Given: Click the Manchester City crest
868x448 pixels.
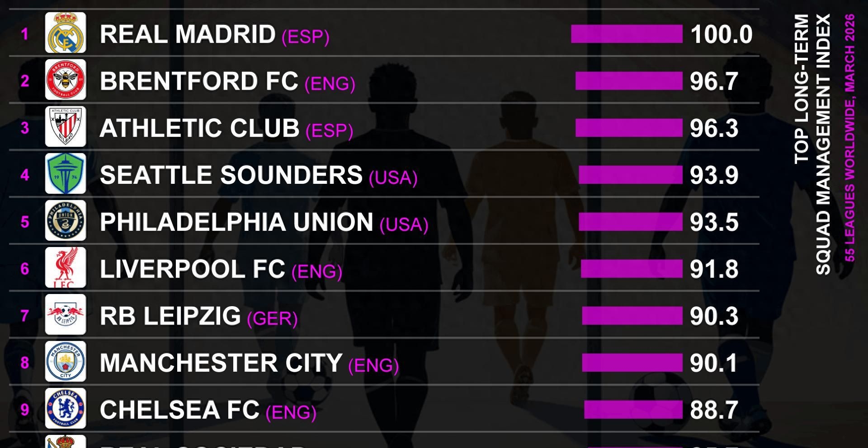Looking at the screenshot, I should (x=66, y=362).
